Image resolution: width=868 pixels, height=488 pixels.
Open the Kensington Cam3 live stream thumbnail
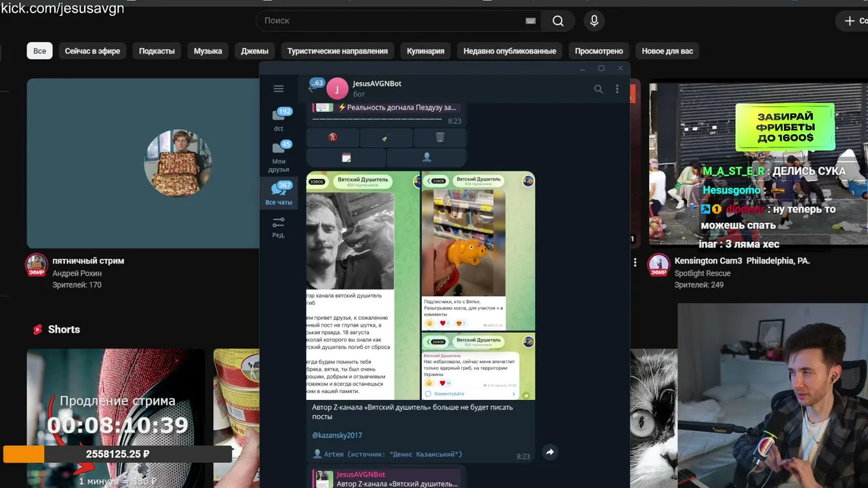(x=758, y=163)
